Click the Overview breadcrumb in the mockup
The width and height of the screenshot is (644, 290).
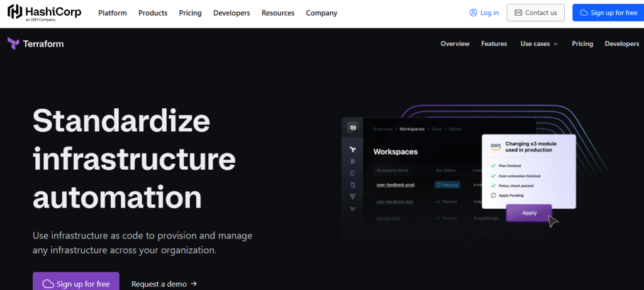click(383, 129)
